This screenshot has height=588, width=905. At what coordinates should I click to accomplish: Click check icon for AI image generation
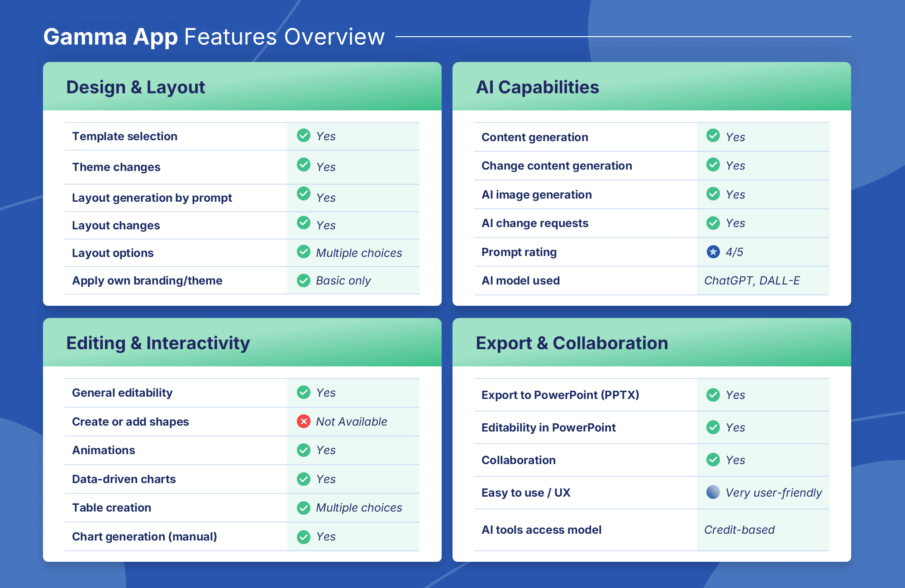pyautogui.click(x=713, y=194)
